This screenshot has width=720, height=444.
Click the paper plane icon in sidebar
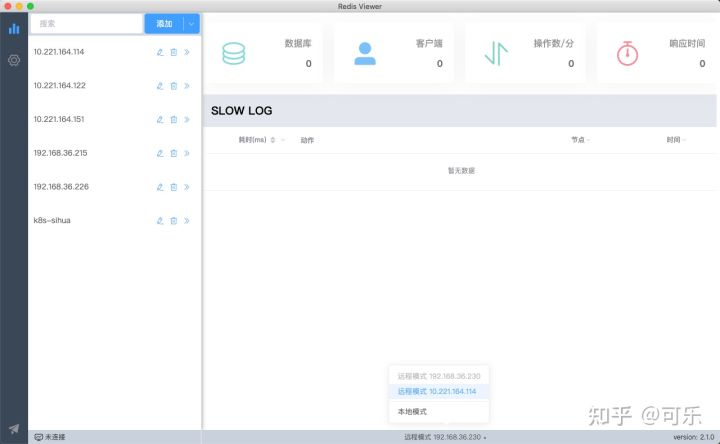click(14, 428)
